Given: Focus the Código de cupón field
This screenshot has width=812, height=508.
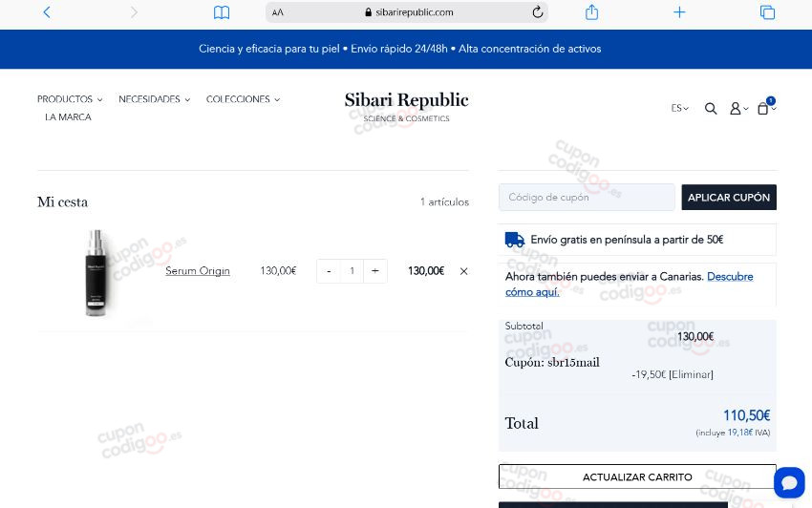Looking at the screenshot, I should (x=587, y=198).
